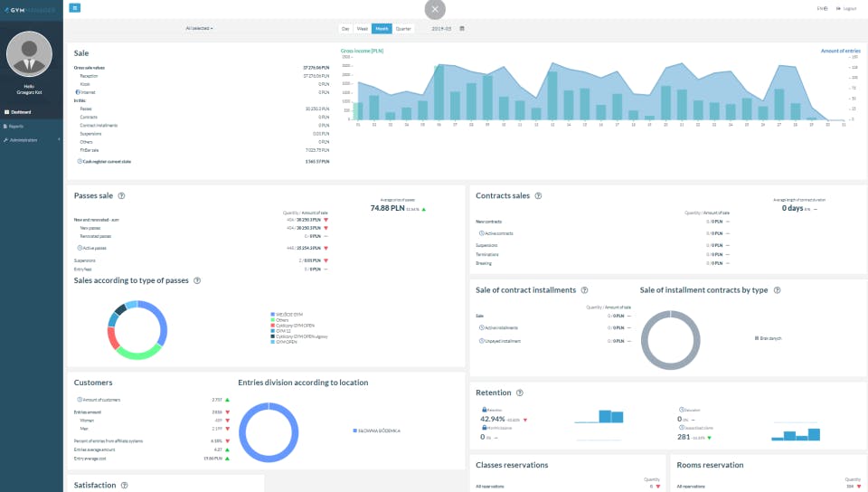This screenshot has height=492, width=868.
Task: Toggle the hamburger sidebar menu button
Action: point(75,8)
